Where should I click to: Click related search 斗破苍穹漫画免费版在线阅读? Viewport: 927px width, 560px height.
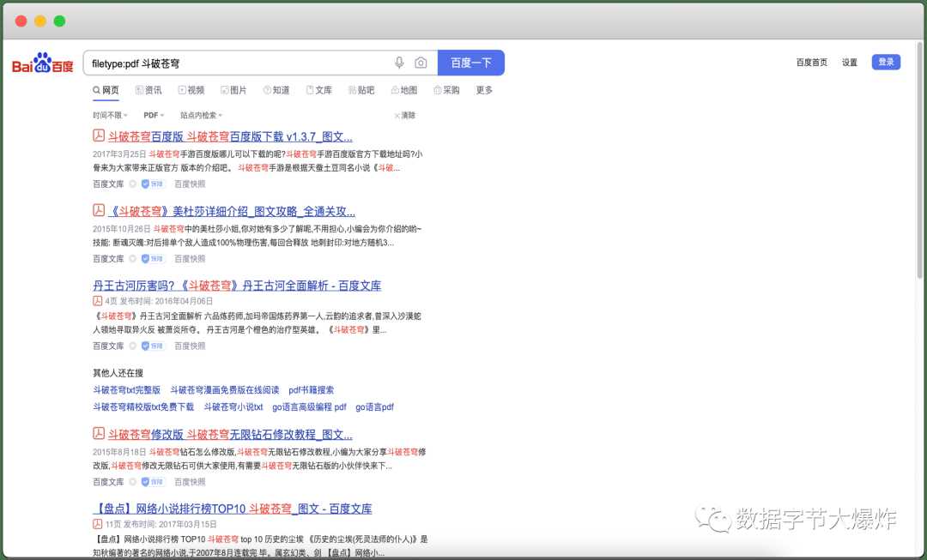225,390
